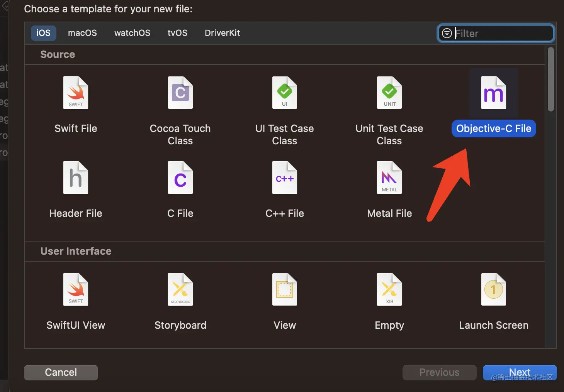The width and height of the screenshot is (564, 392).
Task: Select the View template icon
Action: [x=285, y=289]
